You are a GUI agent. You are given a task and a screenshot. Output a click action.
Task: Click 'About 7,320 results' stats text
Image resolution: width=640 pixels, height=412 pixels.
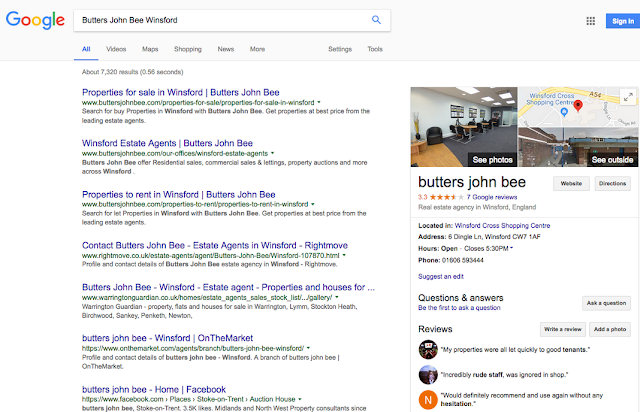click(133, 72)
